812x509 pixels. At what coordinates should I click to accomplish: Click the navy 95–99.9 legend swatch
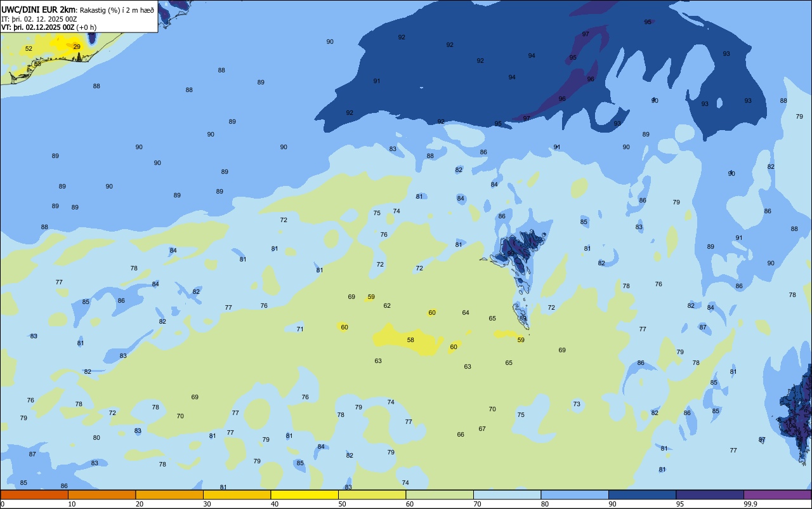point(710,494)
